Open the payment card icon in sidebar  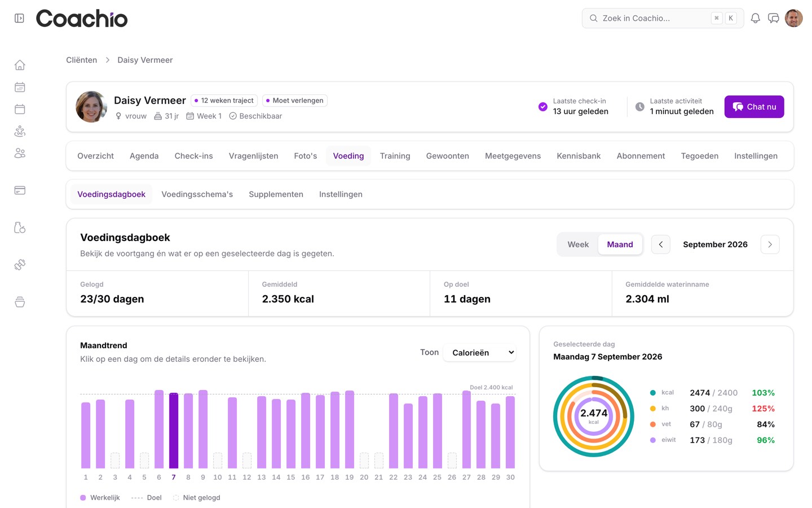pyautogui.click(x=20, y=190)
